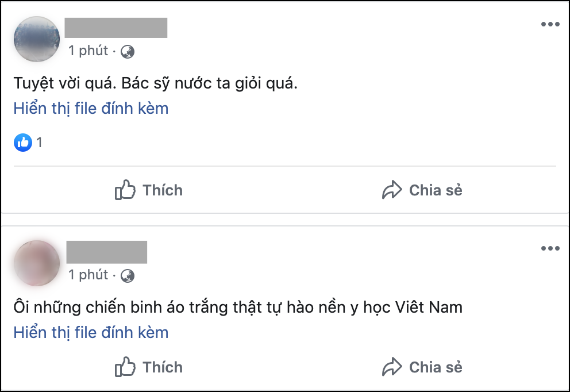Click the globe privacy icon on first post

click(x=128, y=52)
